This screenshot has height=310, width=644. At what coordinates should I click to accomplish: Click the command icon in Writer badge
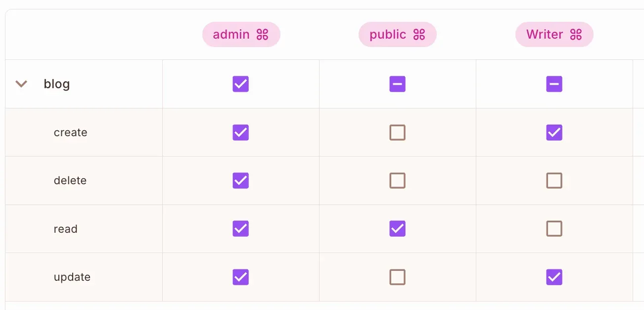(x=576, y=35)
